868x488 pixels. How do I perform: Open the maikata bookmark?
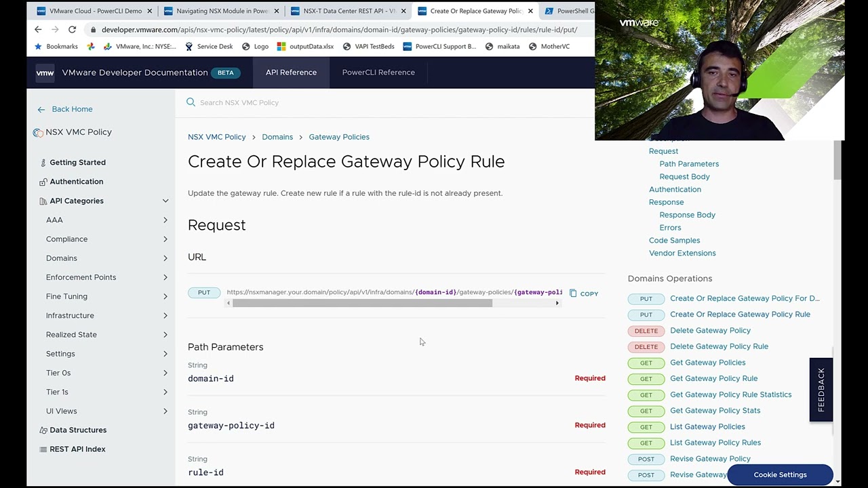click(502, 46)
